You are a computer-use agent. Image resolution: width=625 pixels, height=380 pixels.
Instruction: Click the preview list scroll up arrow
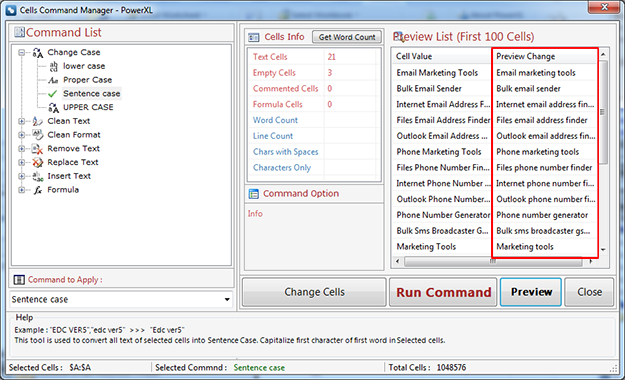(x=603, y=54)
